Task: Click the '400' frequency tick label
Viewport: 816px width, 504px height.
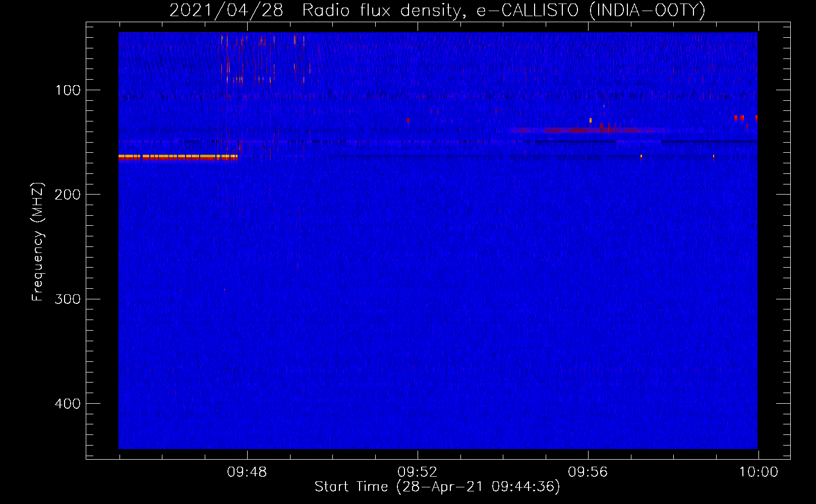Action: [x=68, y=404]
